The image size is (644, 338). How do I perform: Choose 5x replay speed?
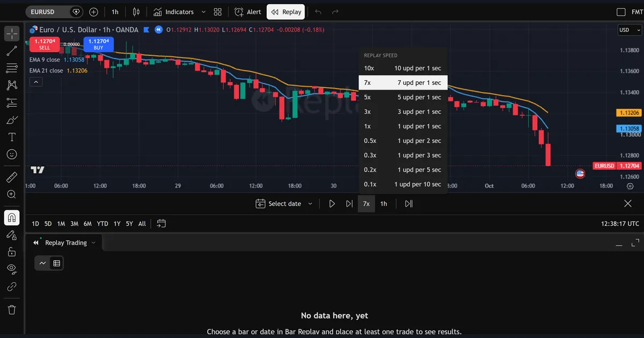[402, 97]
